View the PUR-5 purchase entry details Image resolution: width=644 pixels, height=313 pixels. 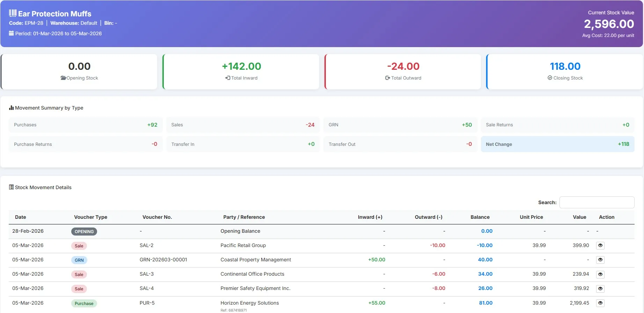600,303
